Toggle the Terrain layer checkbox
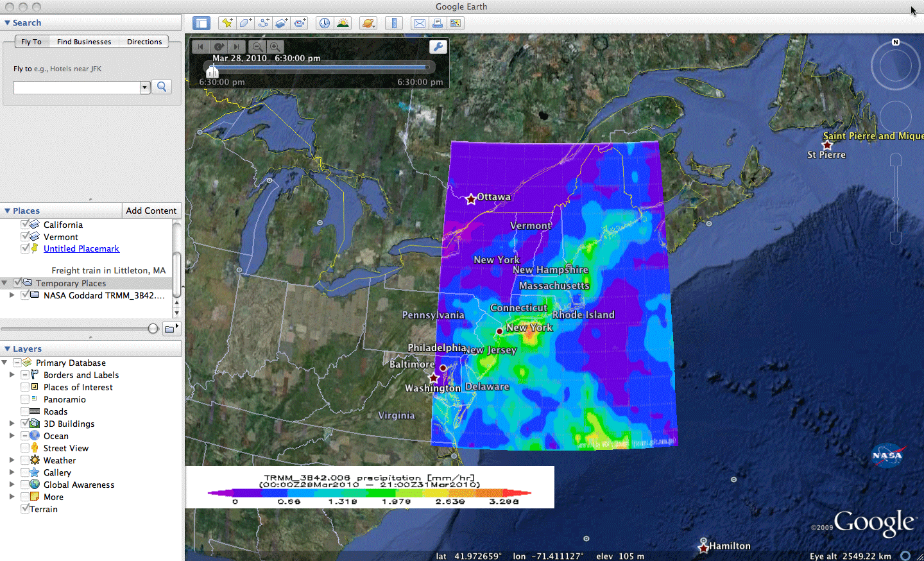The image size is (924, 561). click(x=24, y=509)
